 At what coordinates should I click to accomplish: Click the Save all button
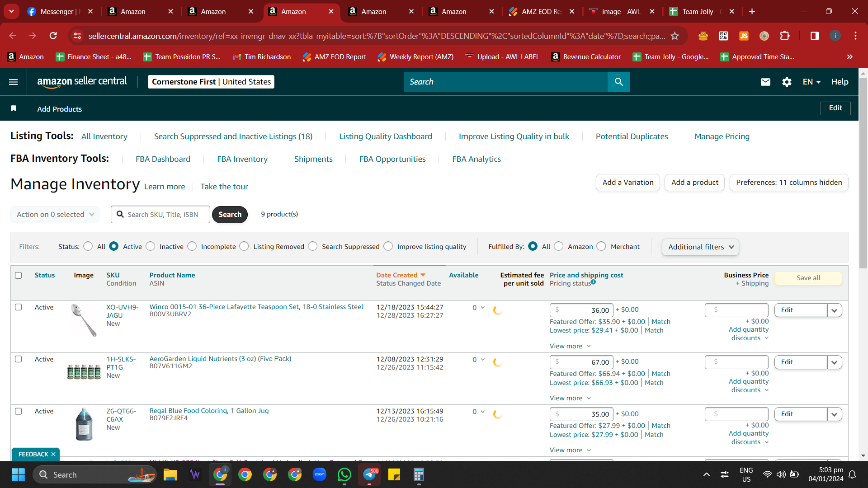click(x=808, y=278)
